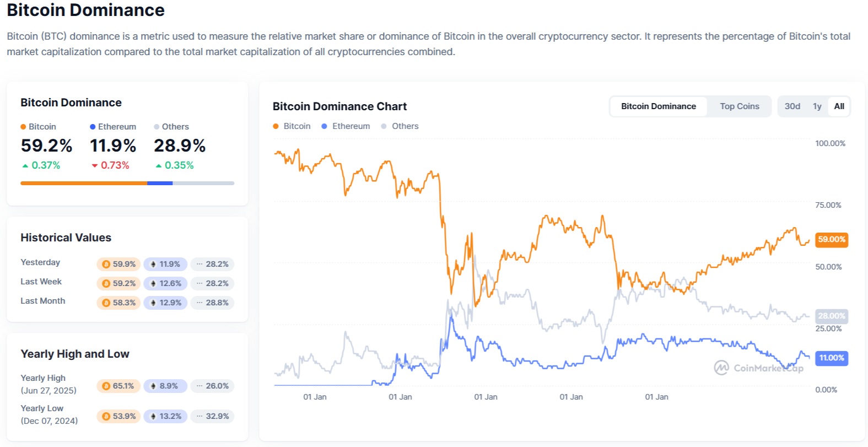Select the All time range option
This screenshot has height=447, width=868.
tap(839, 106)
